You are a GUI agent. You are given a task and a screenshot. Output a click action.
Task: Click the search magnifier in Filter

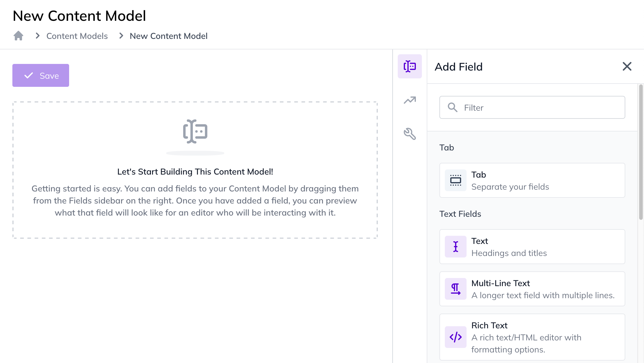[452, 107]
